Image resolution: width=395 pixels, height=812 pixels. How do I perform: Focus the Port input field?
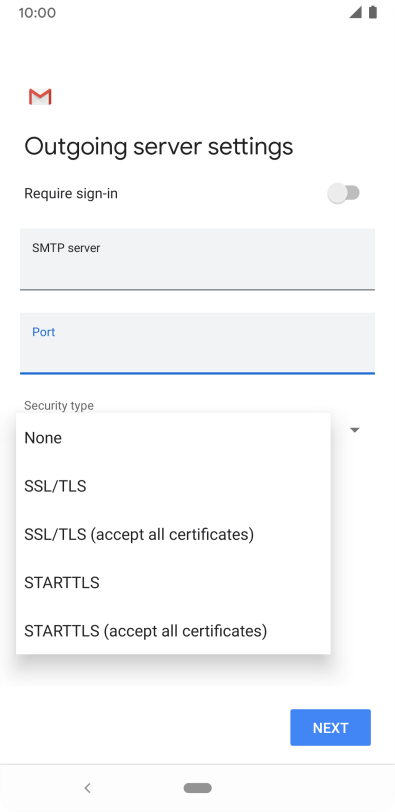(x=197, y=343)
